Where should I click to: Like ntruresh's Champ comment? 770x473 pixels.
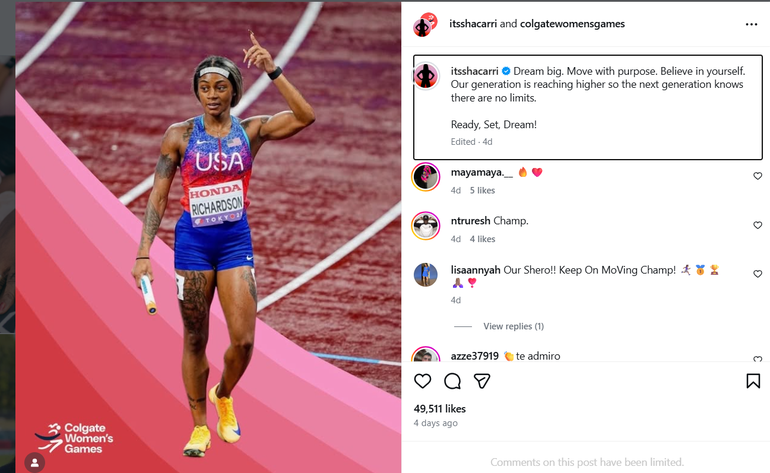click(758, 225)
